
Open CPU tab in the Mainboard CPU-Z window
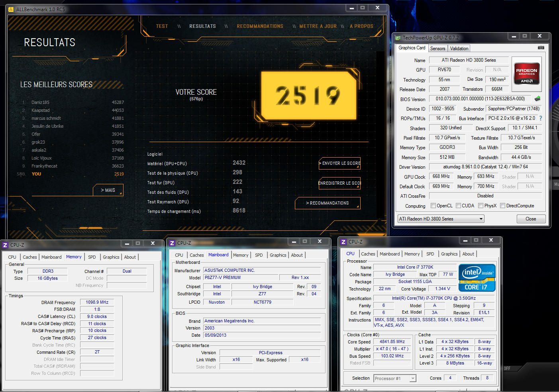[179, 255]
